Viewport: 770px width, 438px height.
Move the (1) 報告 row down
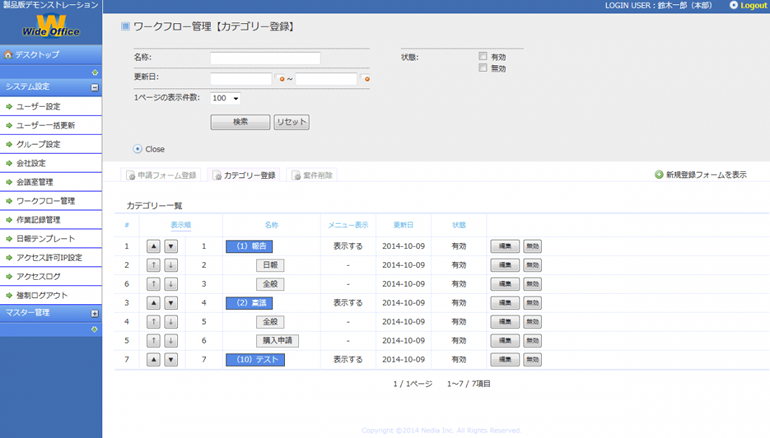click(x=171, y=246)
